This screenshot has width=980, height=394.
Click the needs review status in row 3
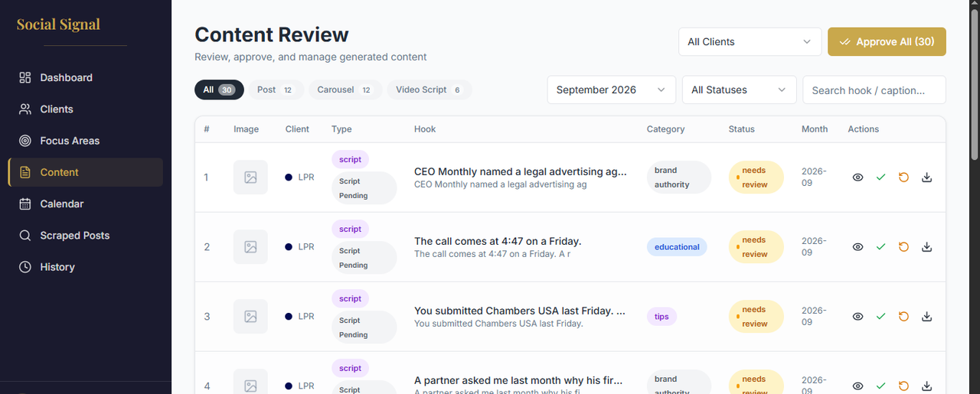(756, 317)
